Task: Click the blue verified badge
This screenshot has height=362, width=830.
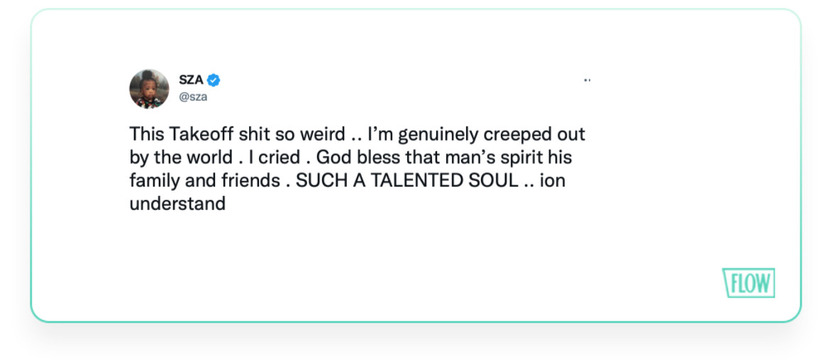Action: [x=214, y=80]
